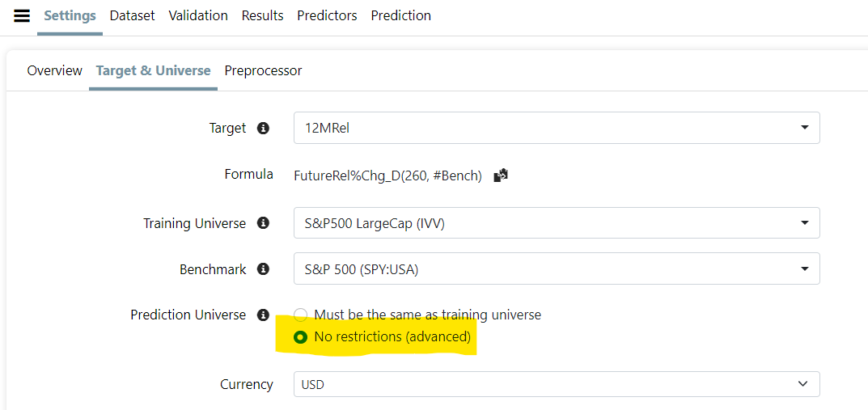This screenshot has height=410, width=868.
Task: Expand the Currency dropdown showing USD
Action: click(557, 384)
